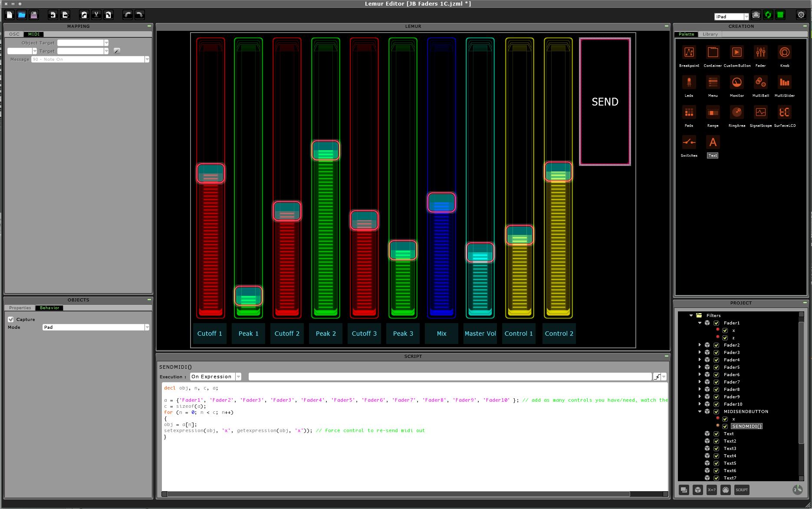Open the Mode dropdown showing Pad
Screen dimensions: 812x509
[96, 327]
